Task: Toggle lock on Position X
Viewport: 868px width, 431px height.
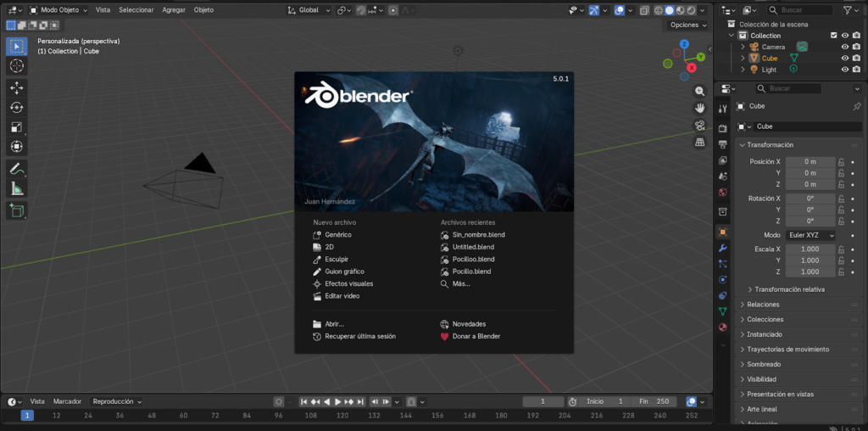Action: click(841, 161)
